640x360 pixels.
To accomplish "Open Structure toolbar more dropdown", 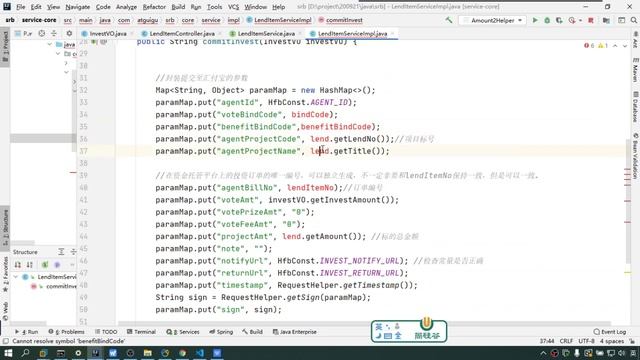I will click(x=72, y=265).
